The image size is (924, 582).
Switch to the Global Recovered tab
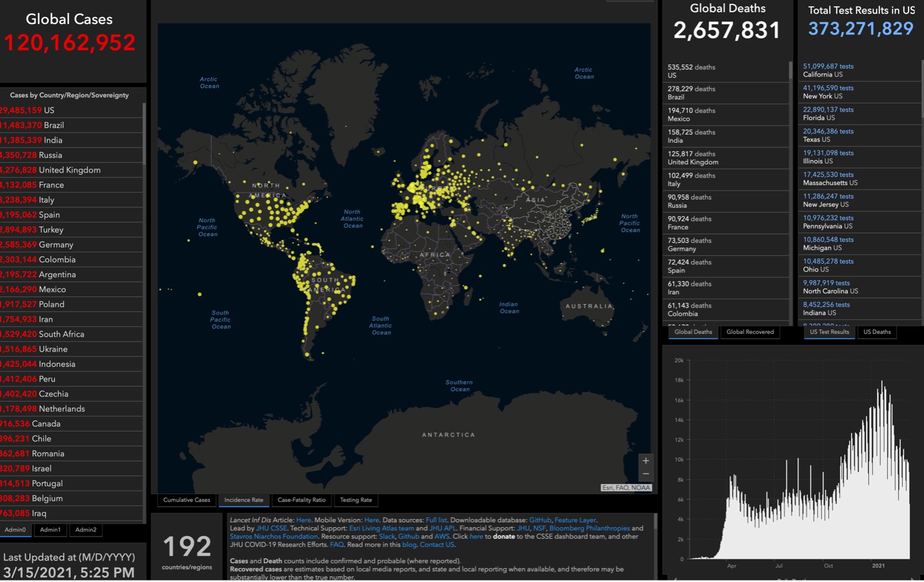tap(750, 331)
